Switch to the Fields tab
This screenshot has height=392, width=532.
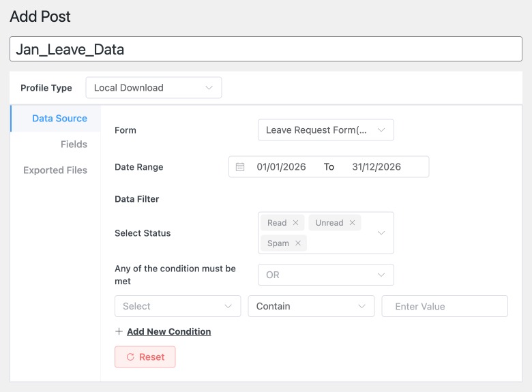point(74,145)
